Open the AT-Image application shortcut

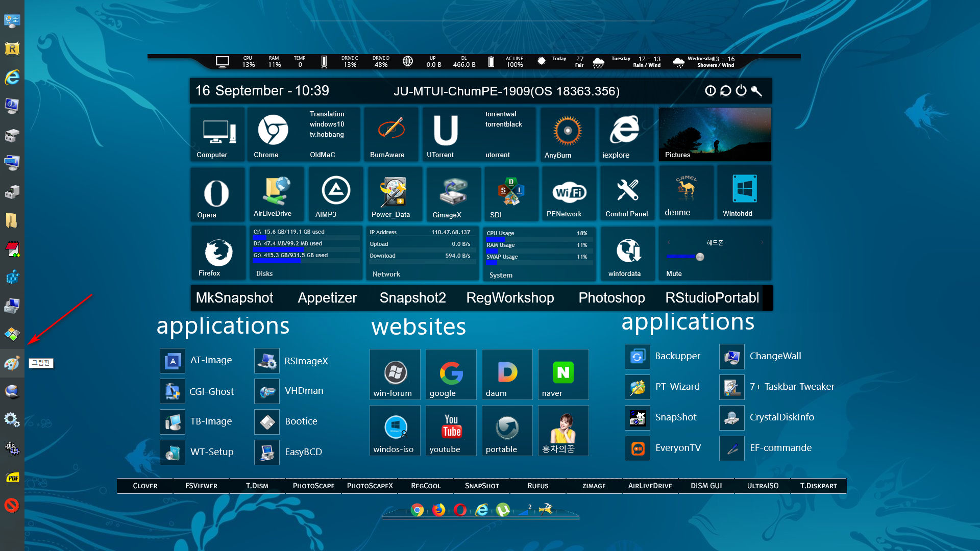pos(197,360)
